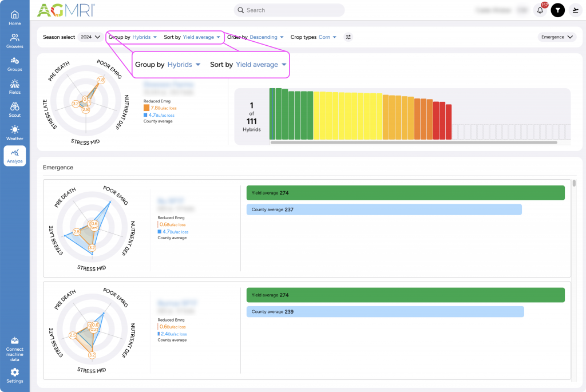Click the Yield average 274 bar in second card

[x=406, y=295]
